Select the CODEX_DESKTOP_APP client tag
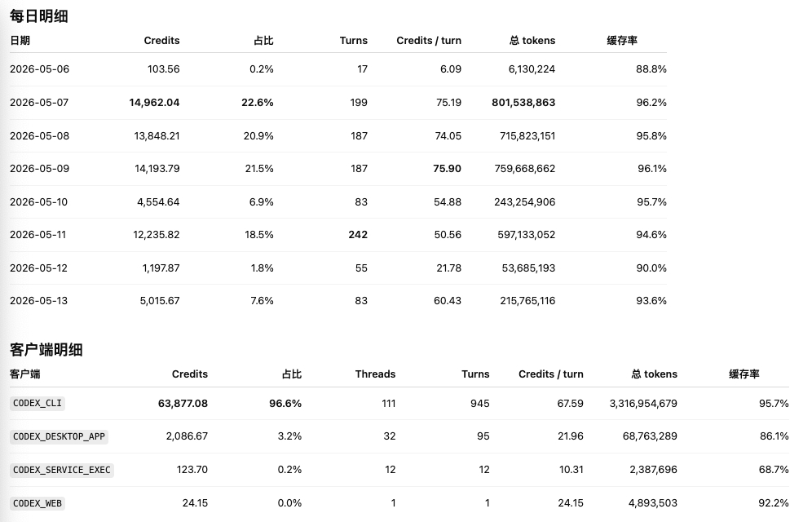The height and width of the screenshot is (522, 812). pyautogui.click(x=59, y=436)
